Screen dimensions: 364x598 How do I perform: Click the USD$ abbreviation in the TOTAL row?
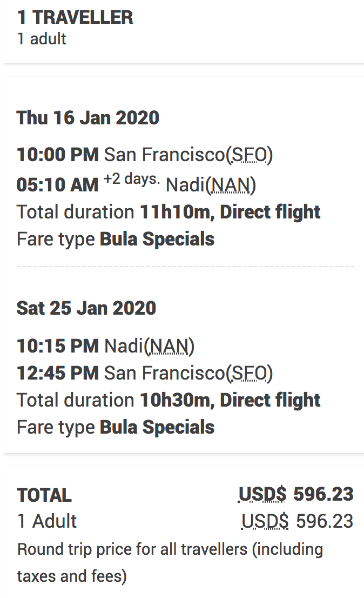[262, 494]
